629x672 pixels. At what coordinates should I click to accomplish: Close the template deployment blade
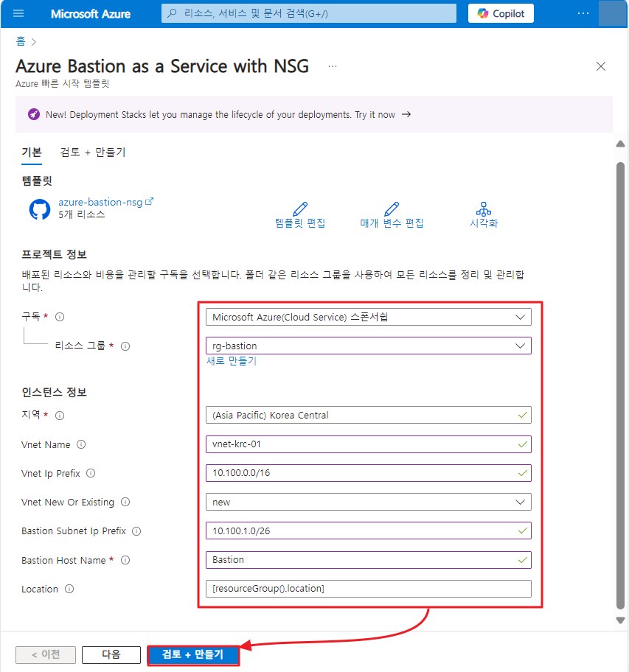click(601, 66)
